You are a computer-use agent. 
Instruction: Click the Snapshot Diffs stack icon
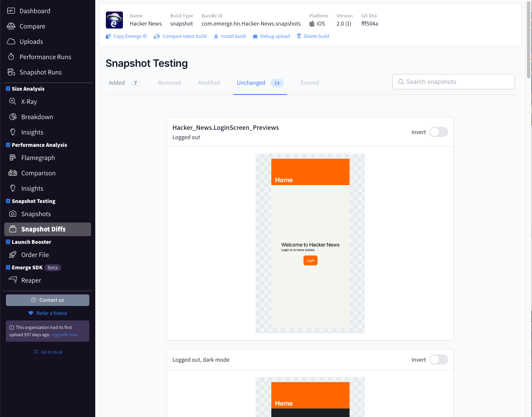[x=13, y=229]
